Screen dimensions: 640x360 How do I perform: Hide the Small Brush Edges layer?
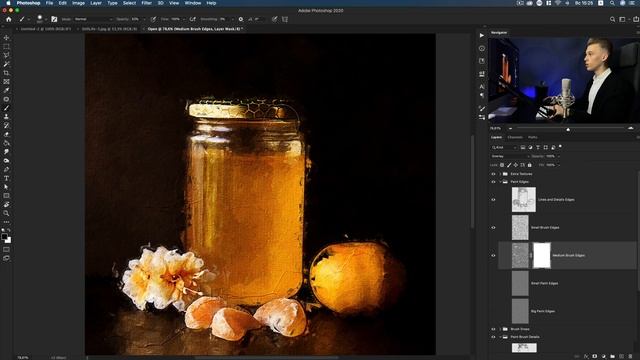493,228
